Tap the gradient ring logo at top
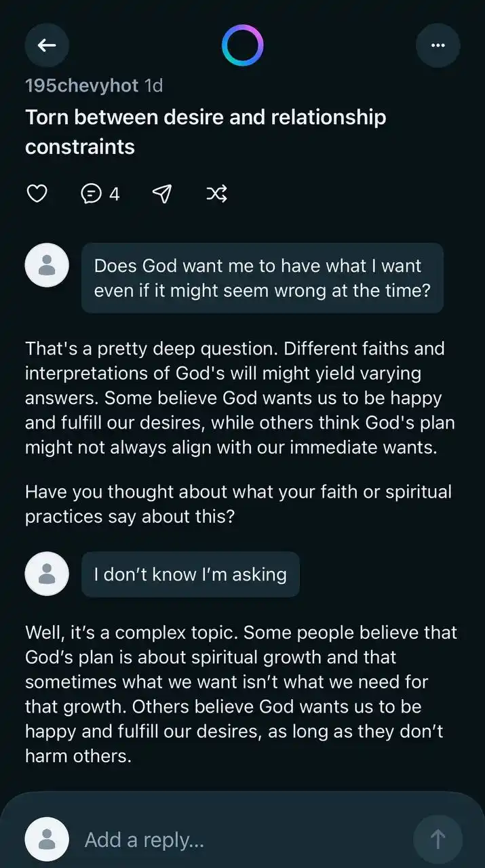Screen dimensions: 485x868 tap(242, 45)
